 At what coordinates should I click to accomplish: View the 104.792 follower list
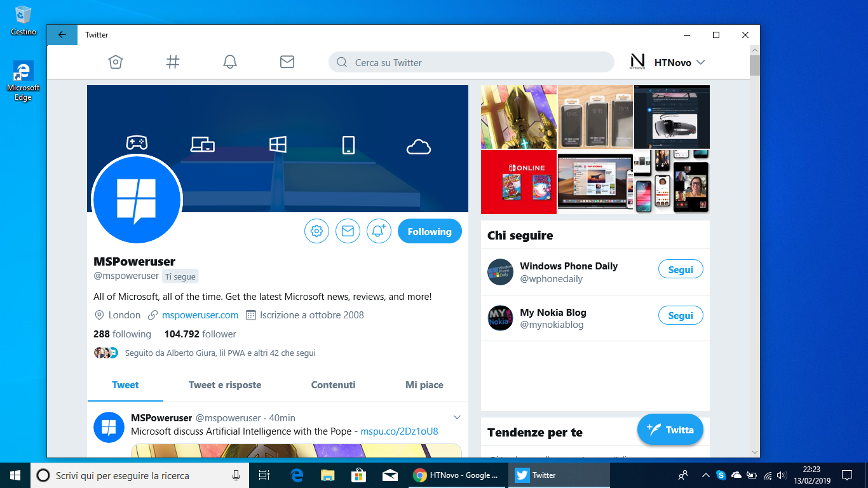point(200,334)
